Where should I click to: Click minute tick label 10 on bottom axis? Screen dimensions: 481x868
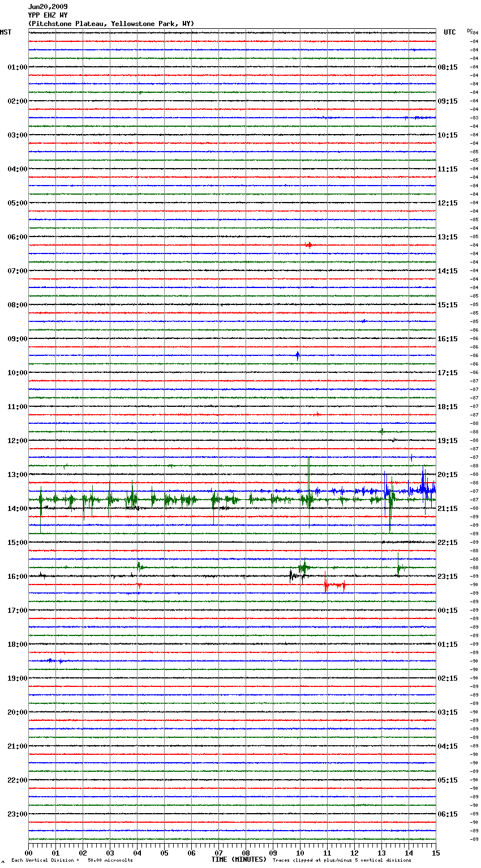(300, 853)
